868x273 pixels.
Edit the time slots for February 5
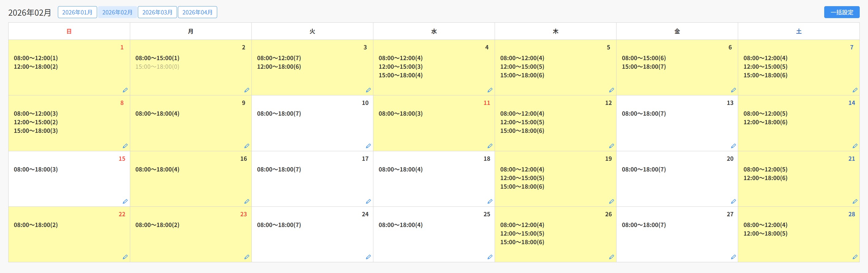click(611, 90)
